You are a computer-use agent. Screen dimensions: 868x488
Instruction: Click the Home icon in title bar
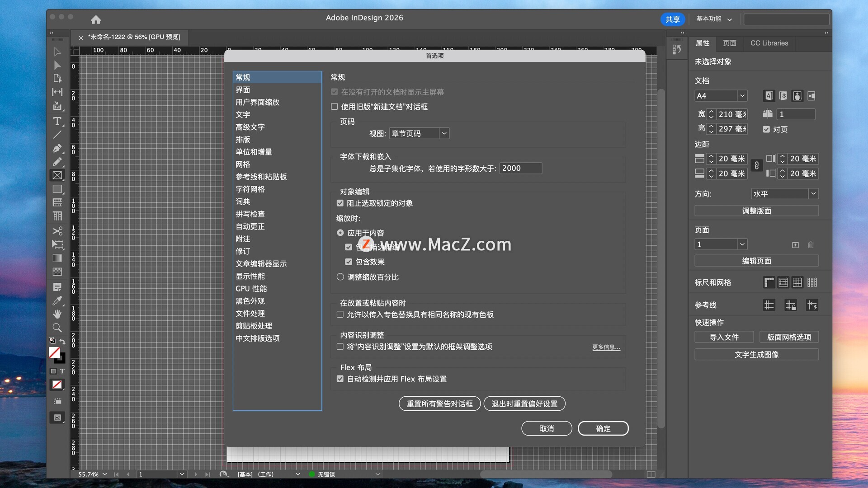[x=96, y=19]
